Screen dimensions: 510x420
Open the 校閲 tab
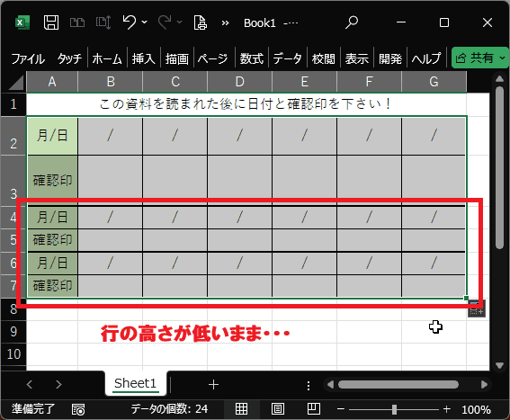[x=323, y=58]
